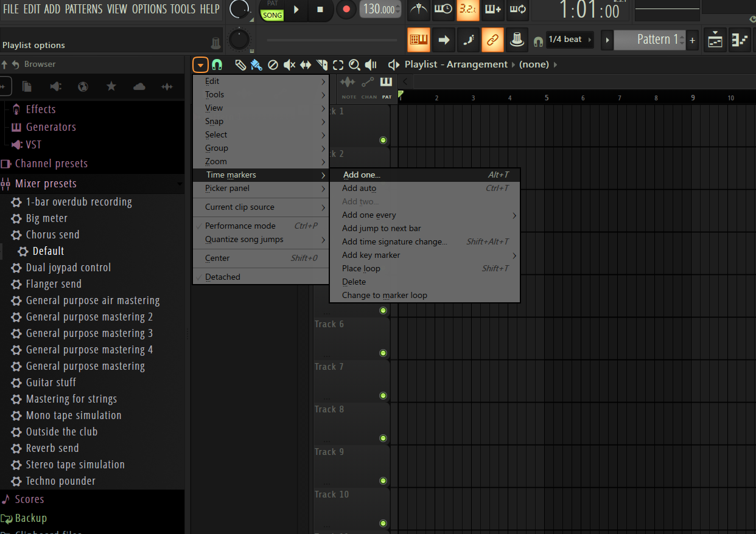Start playback with the play button
Image resolution: width=756 pixels, height=534 pixels.
pos(296,10)
